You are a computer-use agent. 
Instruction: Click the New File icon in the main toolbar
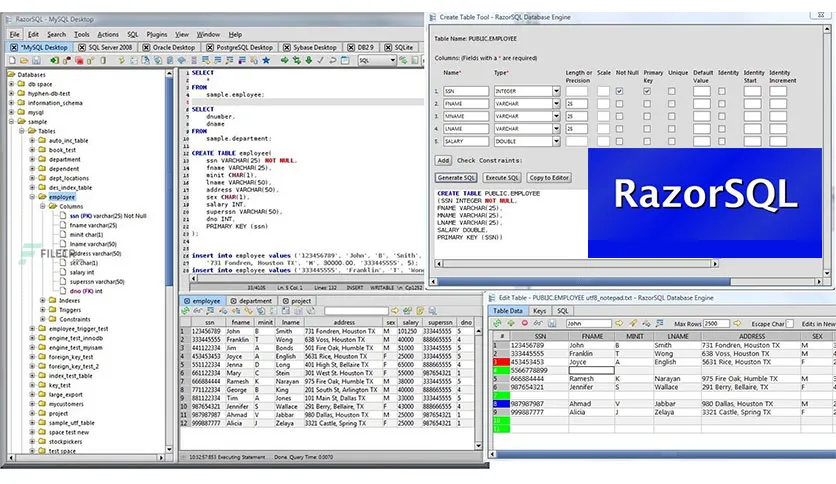(11, 60)
